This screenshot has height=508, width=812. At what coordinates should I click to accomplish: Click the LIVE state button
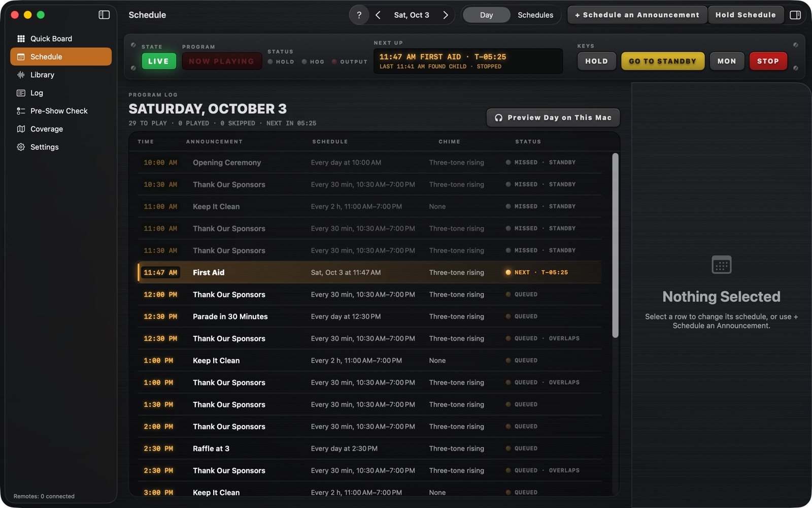[x=158, y=61]
